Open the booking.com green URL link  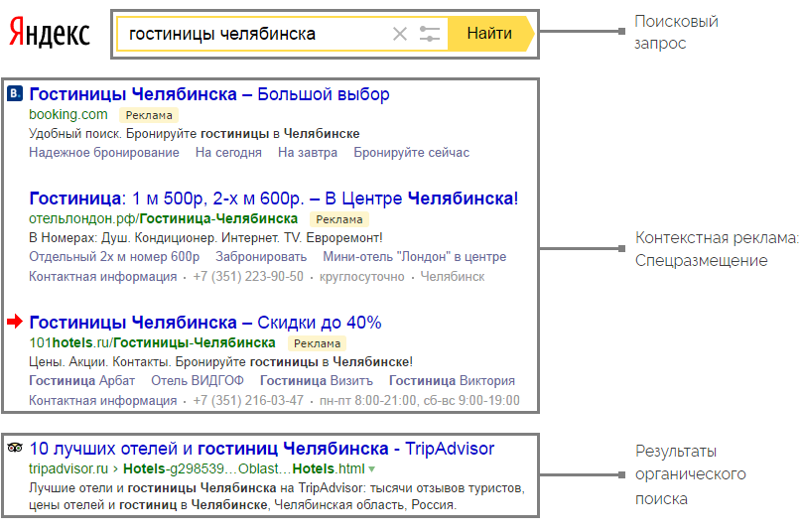[x=68, y=114]
